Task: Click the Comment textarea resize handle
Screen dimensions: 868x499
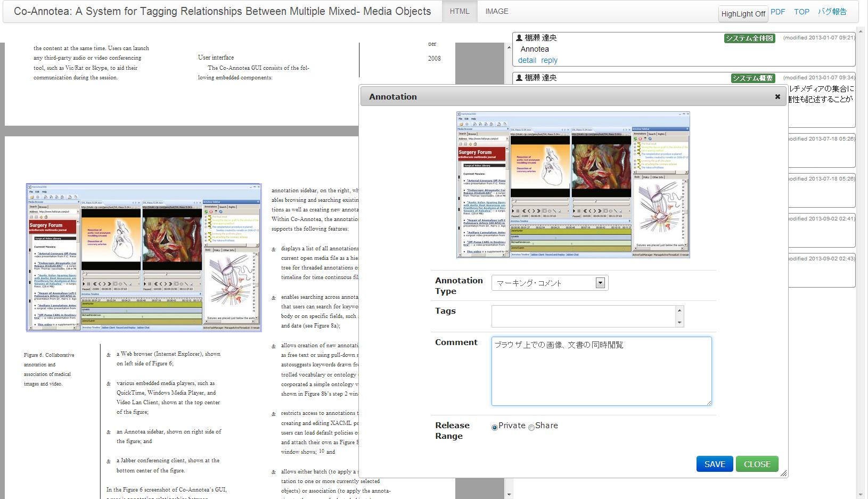Action: (709, 403)
